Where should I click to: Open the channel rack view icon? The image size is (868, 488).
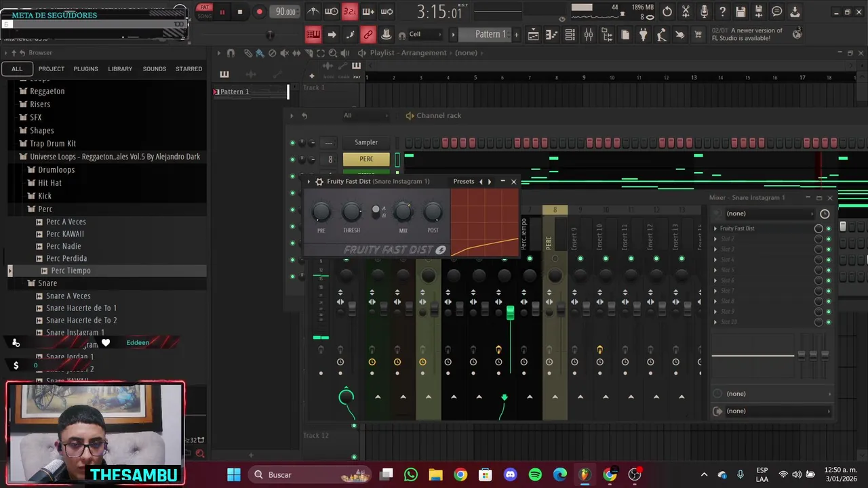click(x=570, y=35)
